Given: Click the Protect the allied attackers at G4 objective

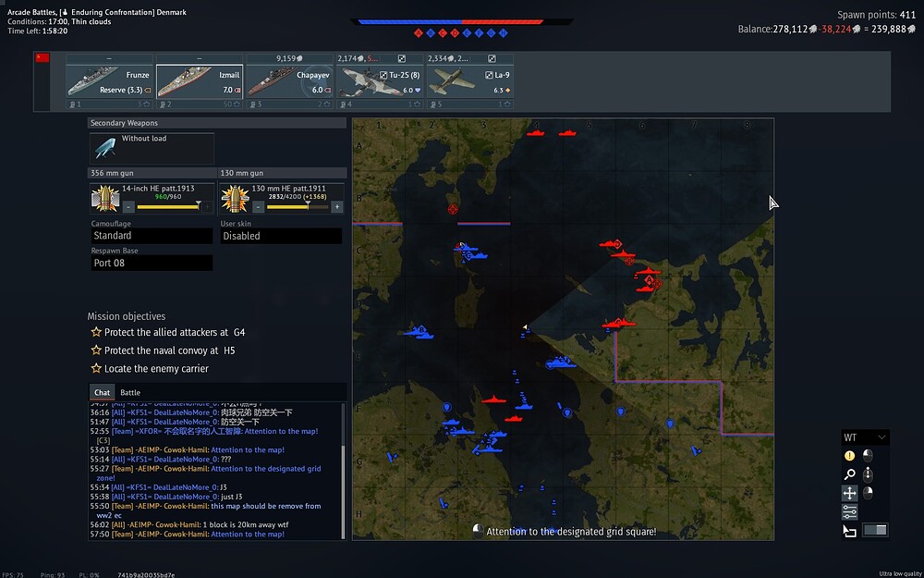Looking at the screenshot, I should click(x=167, y=332).
